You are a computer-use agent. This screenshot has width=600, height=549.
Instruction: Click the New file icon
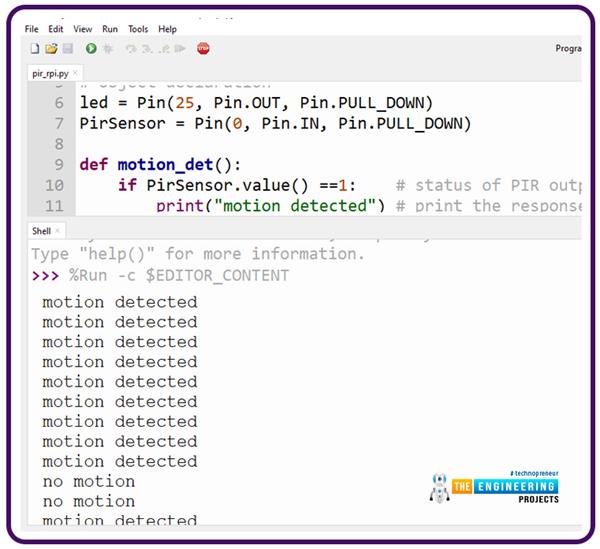(35, 49)
